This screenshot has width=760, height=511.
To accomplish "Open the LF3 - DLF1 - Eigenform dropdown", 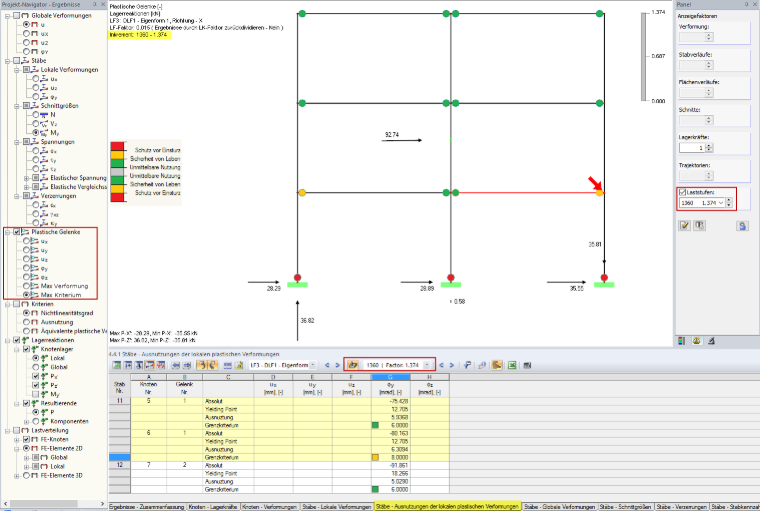I will pyautogui.click(x=313, y=365).
